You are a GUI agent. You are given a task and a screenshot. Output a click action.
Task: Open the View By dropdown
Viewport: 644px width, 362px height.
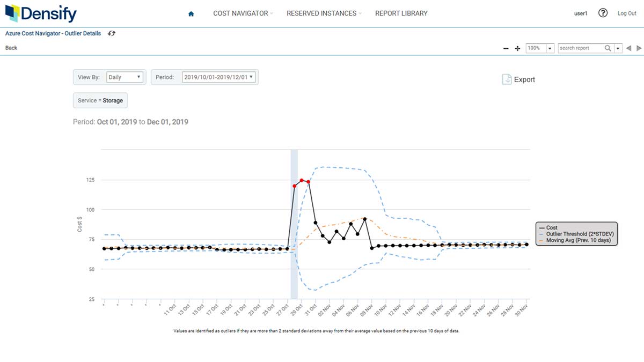125,77
